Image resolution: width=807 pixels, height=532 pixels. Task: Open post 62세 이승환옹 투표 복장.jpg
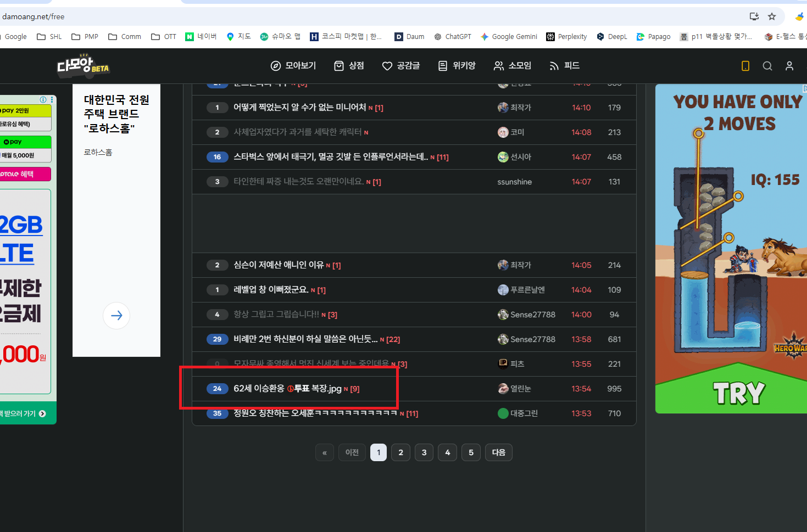click(288, 389)
